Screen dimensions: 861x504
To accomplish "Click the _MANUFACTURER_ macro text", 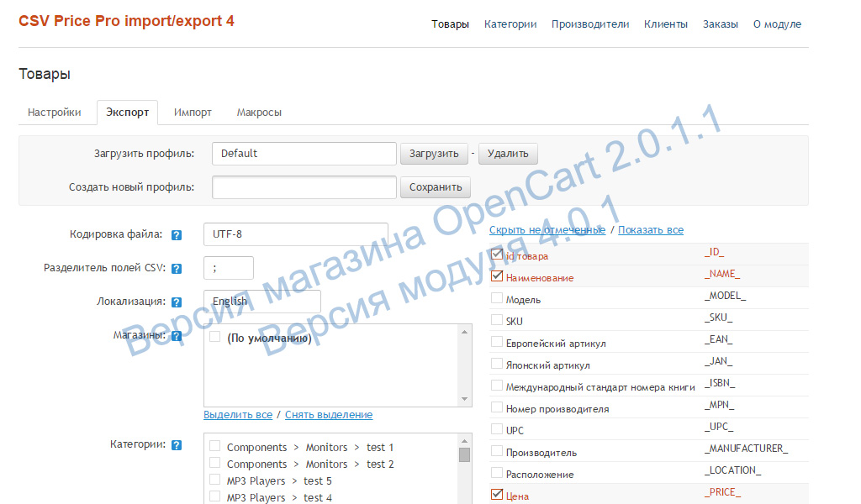I will click(746, 449).
